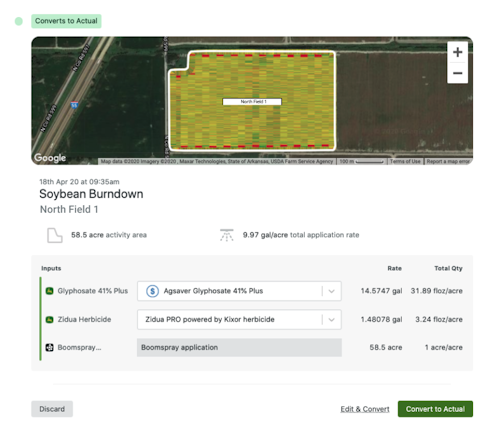Click 58.5 acre activity area text
The height and width of the screenshot is (439, 500).
(x=109, y=235)
